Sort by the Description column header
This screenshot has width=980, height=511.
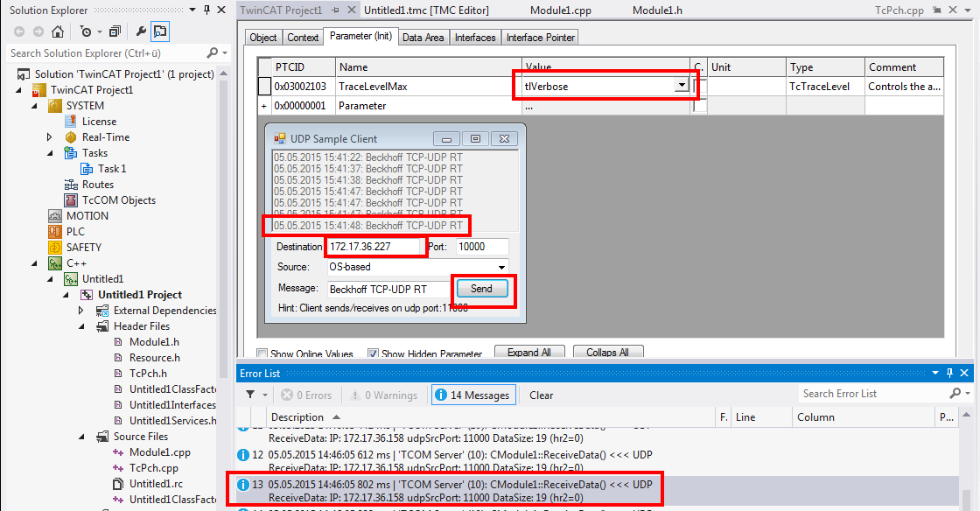coord(491,416)
